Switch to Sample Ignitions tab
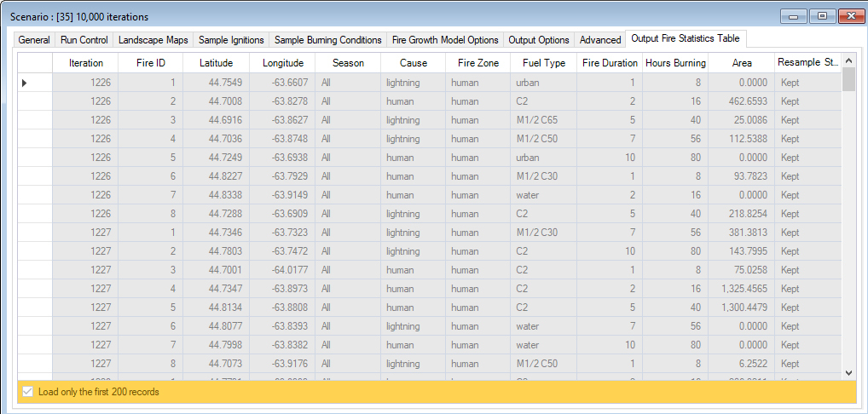The height and width of the screenshot is (414, 868). coord(231,40)
